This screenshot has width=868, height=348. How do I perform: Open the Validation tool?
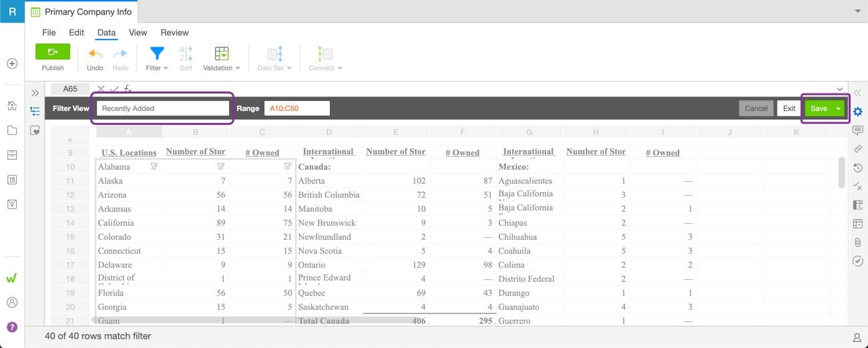pos(222,54)
